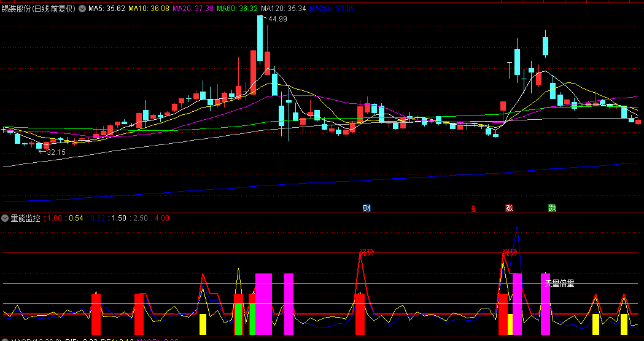644x341 pixels.
Task: Click the 强势 label beside the tall blue spike
Action: (x=510, y=253)
